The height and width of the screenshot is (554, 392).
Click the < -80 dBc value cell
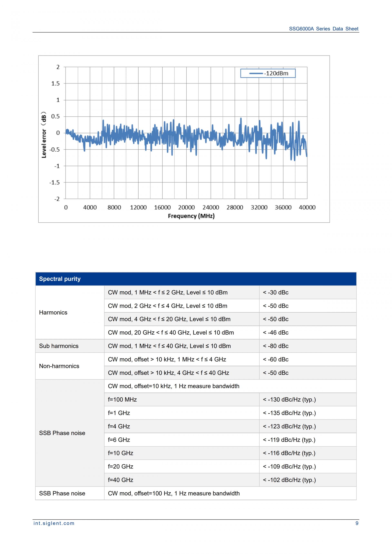tap(276, 346)
